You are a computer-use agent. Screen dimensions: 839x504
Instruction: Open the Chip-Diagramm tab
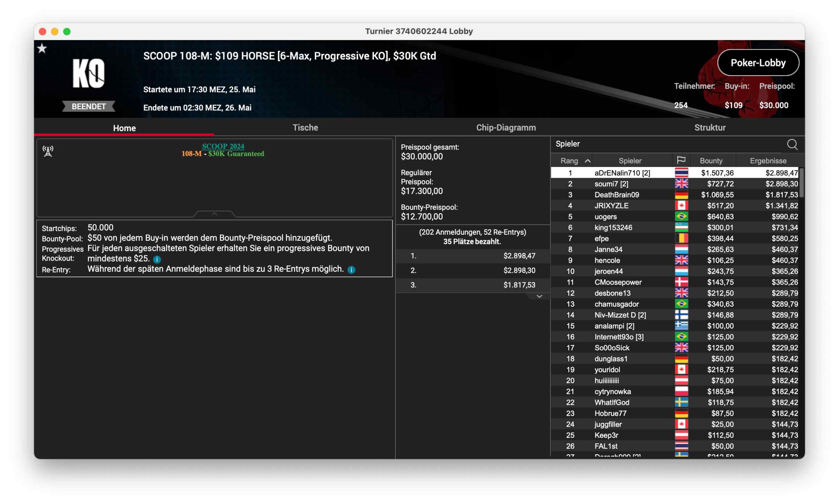tap(506, 128)
